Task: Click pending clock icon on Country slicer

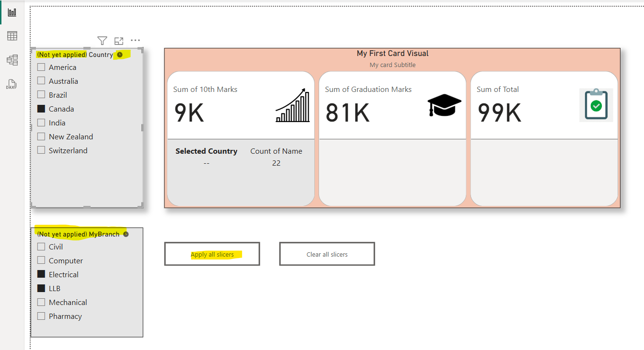Action: [120, 55]
